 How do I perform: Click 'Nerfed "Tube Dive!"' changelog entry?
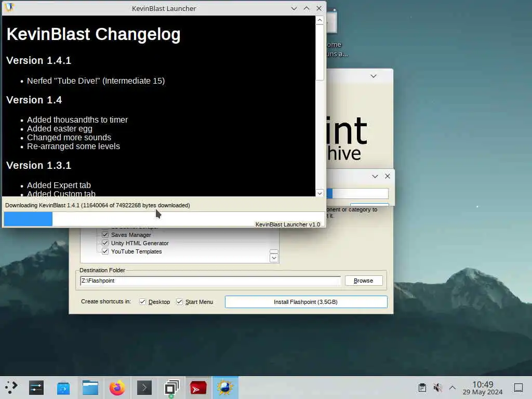coord(96,81)
